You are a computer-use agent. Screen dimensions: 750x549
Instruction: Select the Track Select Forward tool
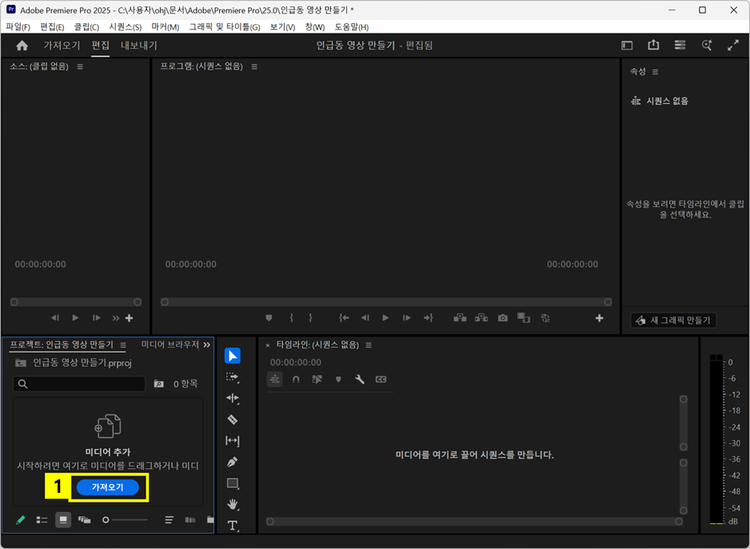(232, 377)
